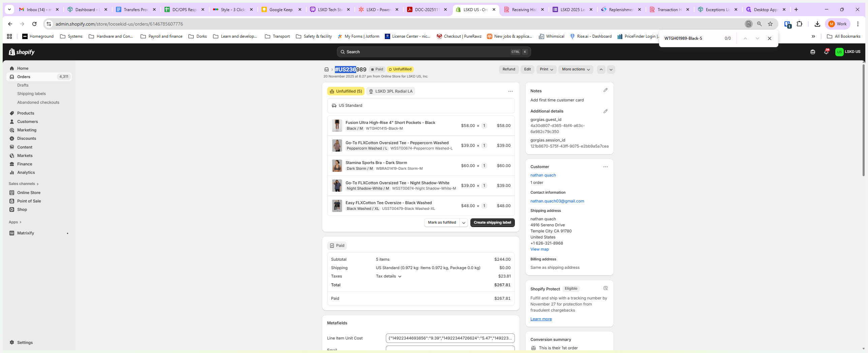
Task: Open the More actions dropdown
Action: click(x=575, y=69)
